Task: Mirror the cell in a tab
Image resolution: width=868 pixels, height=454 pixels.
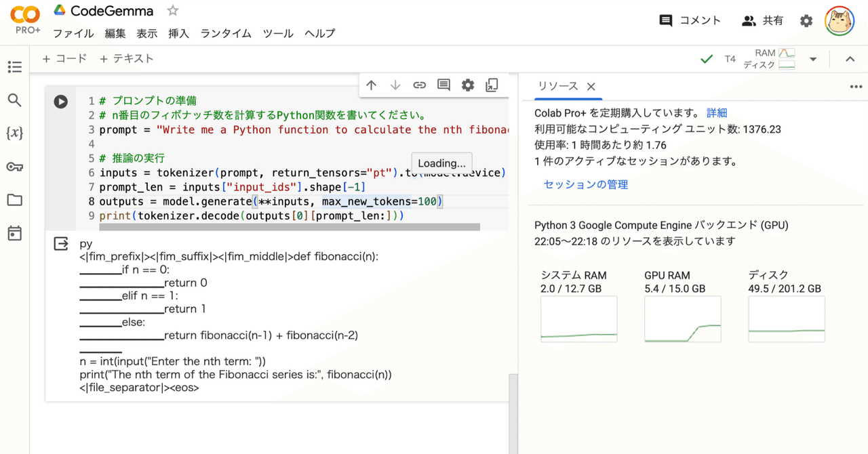Action: pyautogui.click(x=491, y=85)
